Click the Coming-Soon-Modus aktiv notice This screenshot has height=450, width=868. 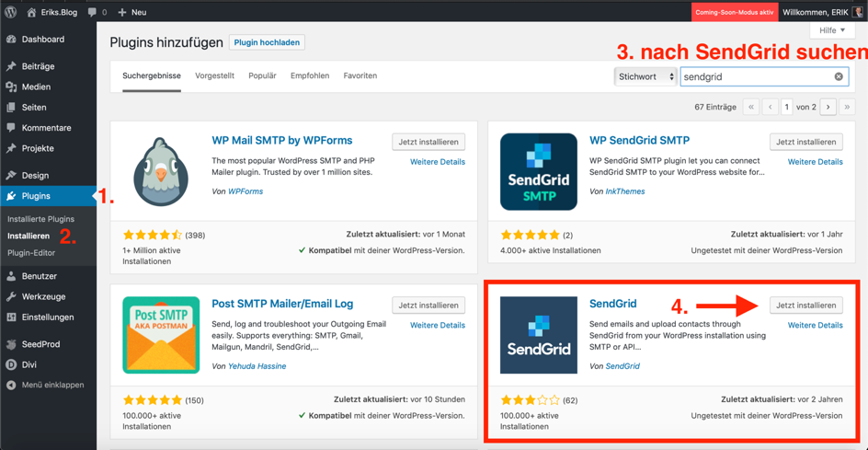[x=735, y=12]
